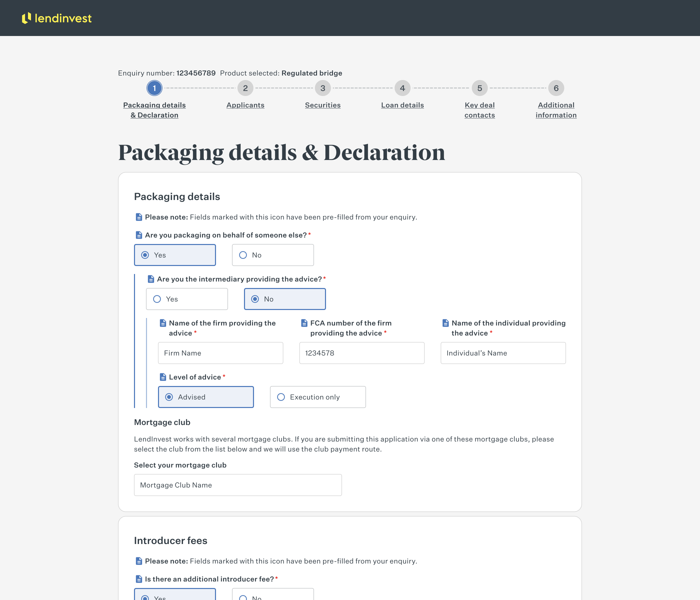Click step 5 circle in progress tracker
Screen dimensions: 700x600
480,88
